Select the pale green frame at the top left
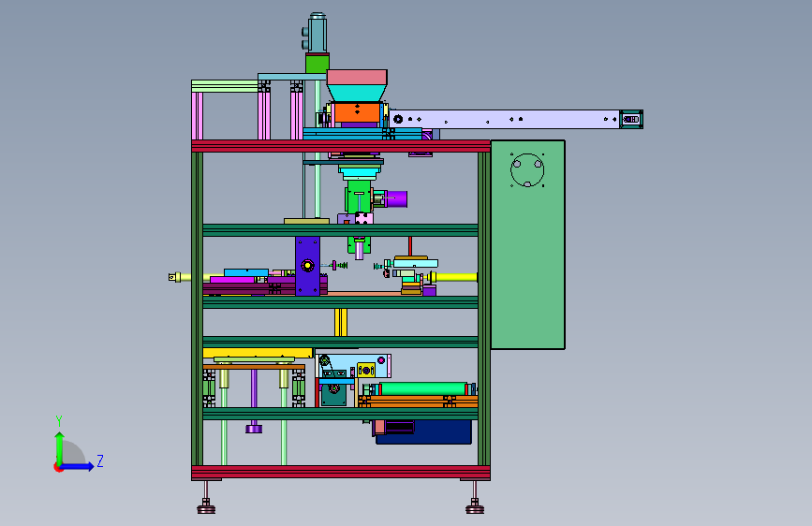The image size is (812, 526). 225,86
